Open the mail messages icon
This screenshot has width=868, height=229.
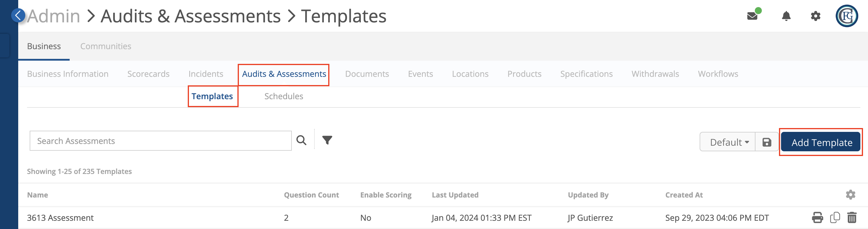[x=752, y=16]
